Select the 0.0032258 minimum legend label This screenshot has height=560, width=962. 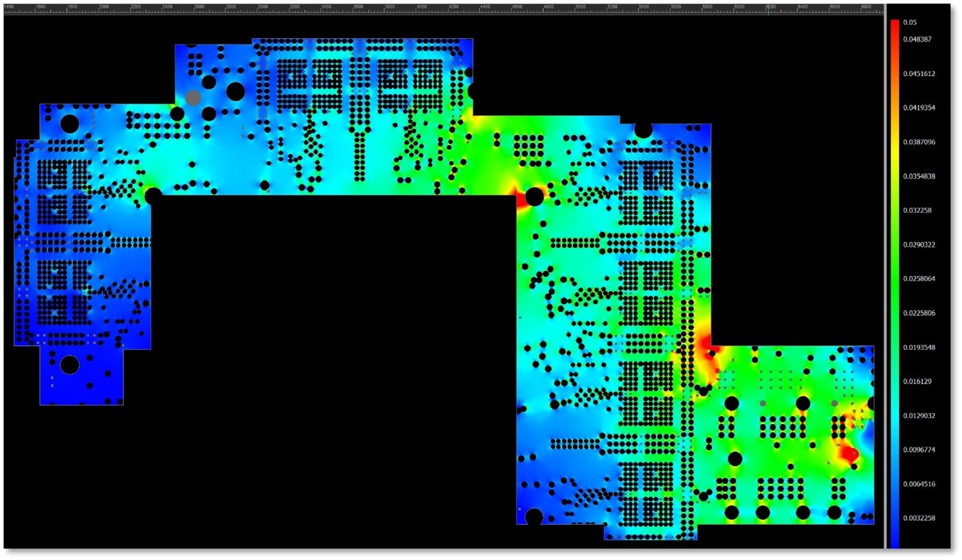tap(919, 519)
